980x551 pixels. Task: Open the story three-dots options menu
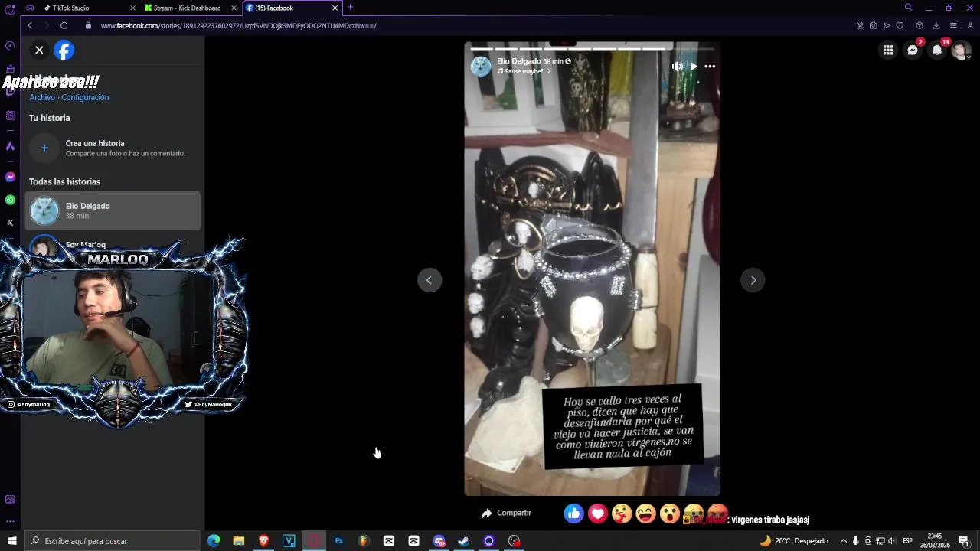(710, 67)
